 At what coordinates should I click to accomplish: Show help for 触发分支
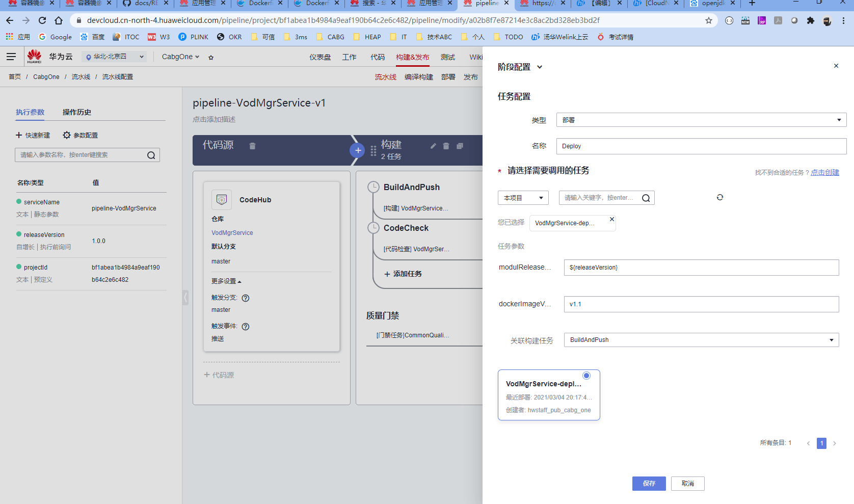click(246, 298)
